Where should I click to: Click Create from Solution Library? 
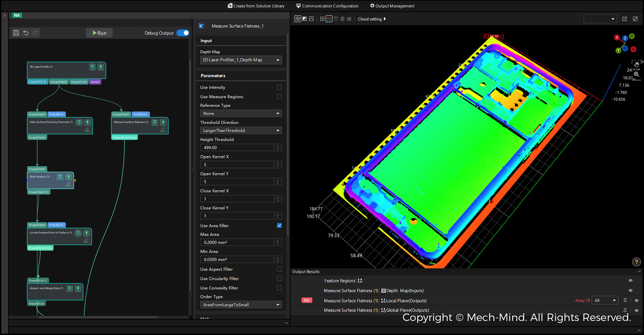point(256,6)
